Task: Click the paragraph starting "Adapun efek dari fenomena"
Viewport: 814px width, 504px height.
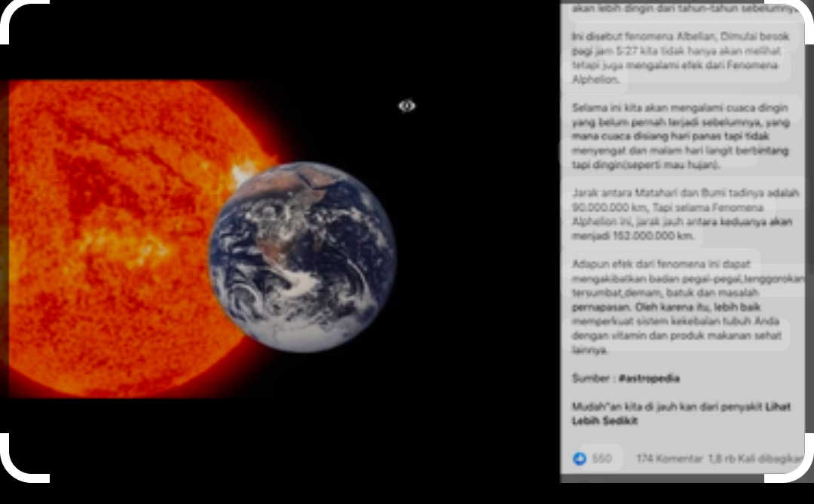Action: pyautogui.click(x=678, y=307)
